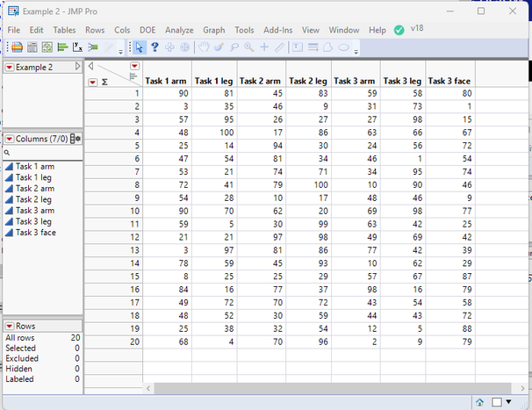Select the Annotate text box tool
Viewport: 532px width, 410px height.
(x=298, y=47)
